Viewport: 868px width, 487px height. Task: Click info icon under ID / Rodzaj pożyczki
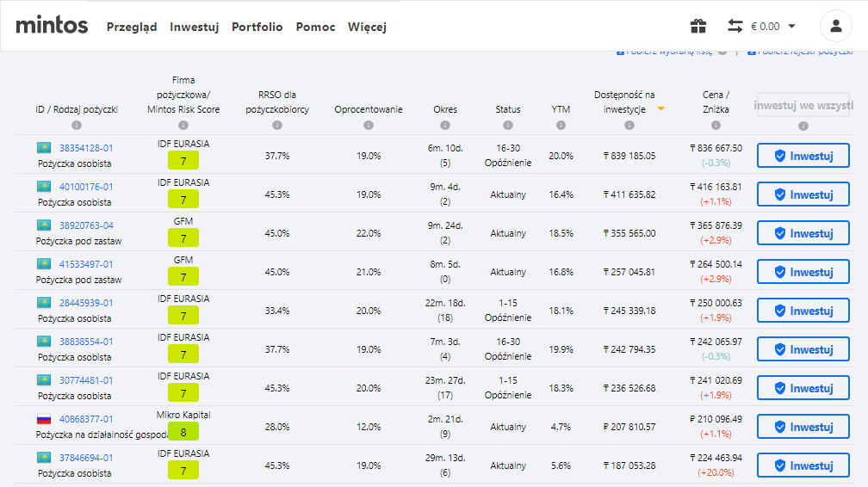[77, 125]
